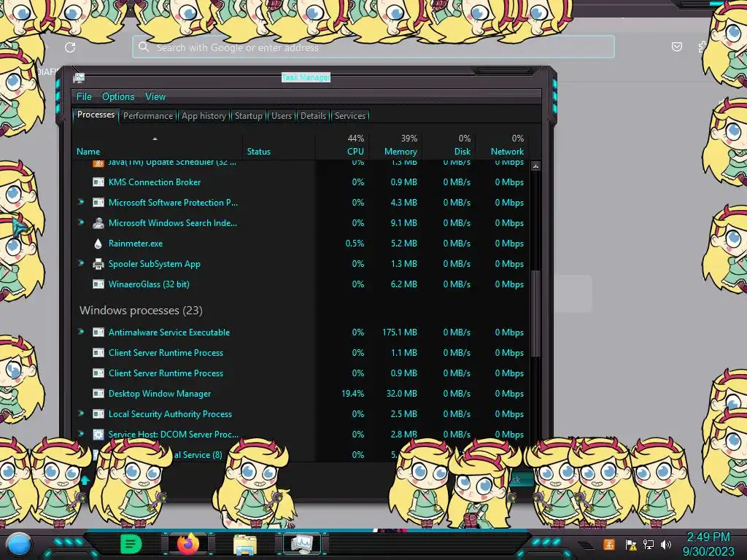The height and width of the screenshot is (560, 747).
Task: Click Firefox reload page icon
Action: tap(70, 47)
